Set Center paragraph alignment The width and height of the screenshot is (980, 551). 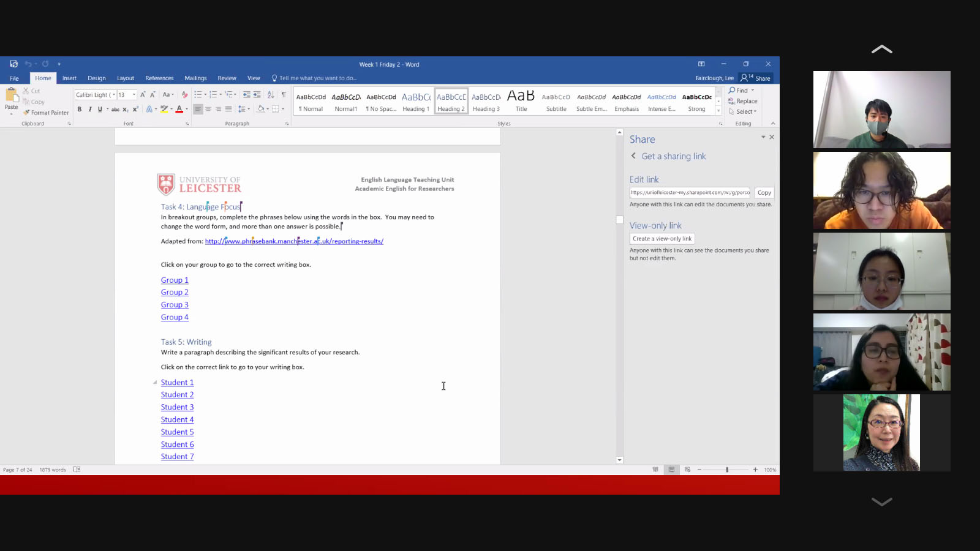click(208, 109)
